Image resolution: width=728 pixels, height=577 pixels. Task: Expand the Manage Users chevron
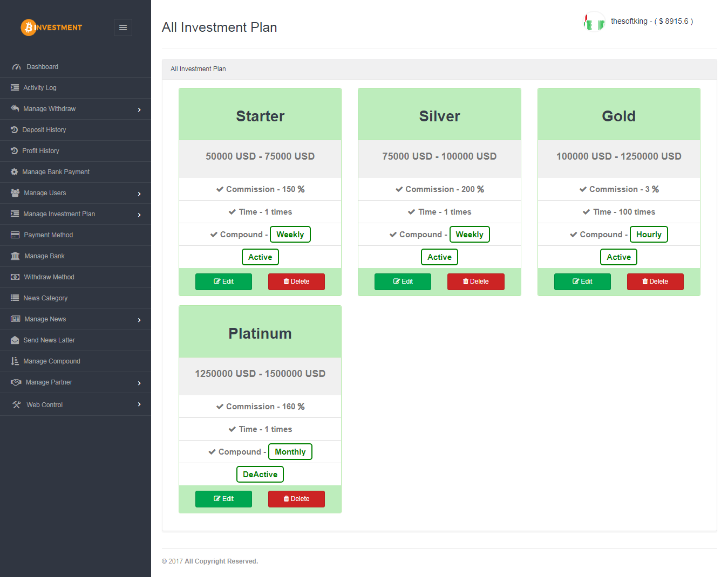point(139,194)
